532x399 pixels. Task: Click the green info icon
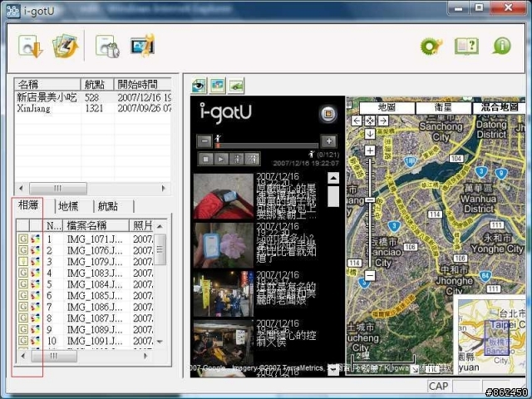tap(502, 46)
